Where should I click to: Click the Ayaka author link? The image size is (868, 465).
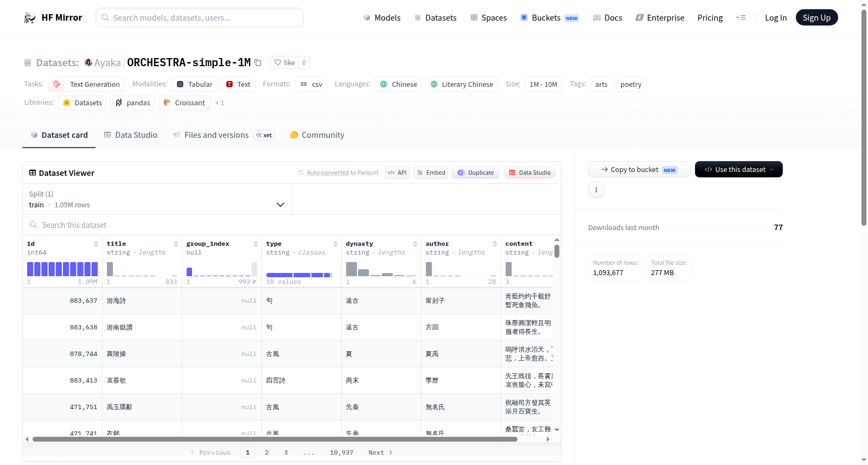107,63
